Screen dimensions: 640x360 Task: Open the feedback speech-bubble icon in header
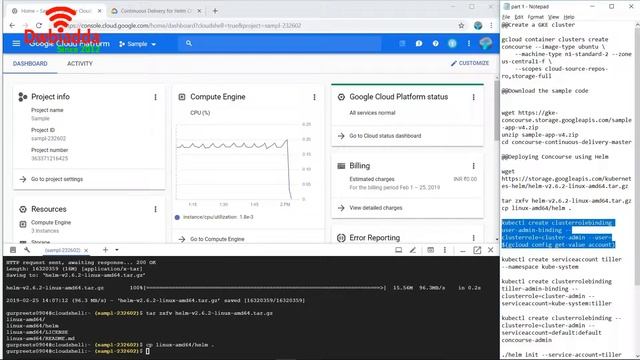[x=419, y=43]
